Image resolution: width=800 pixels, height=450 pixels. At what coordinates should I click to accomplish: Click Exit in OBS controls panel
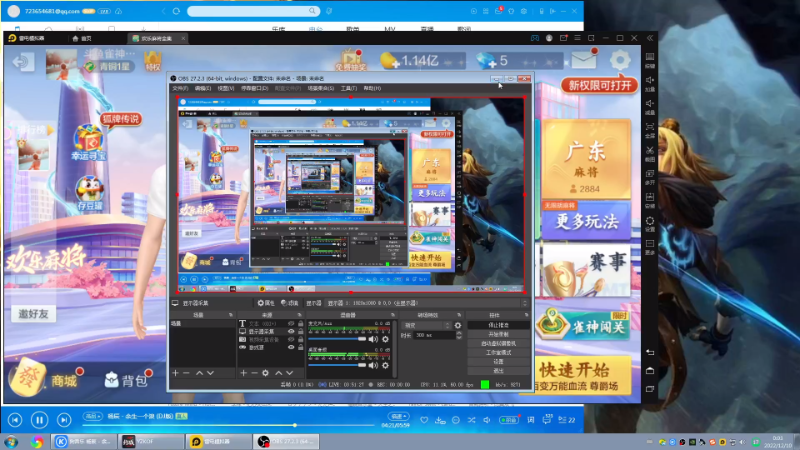498,370
